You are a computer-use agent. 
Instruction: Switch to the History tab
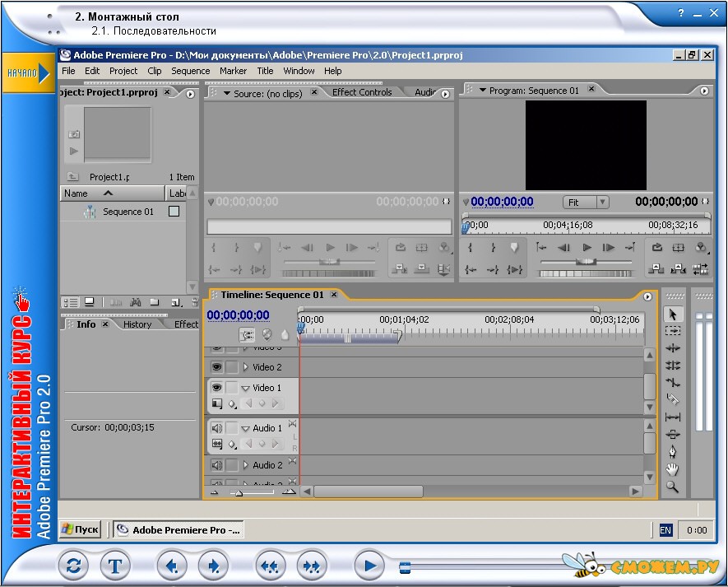[x=137, y=324]
